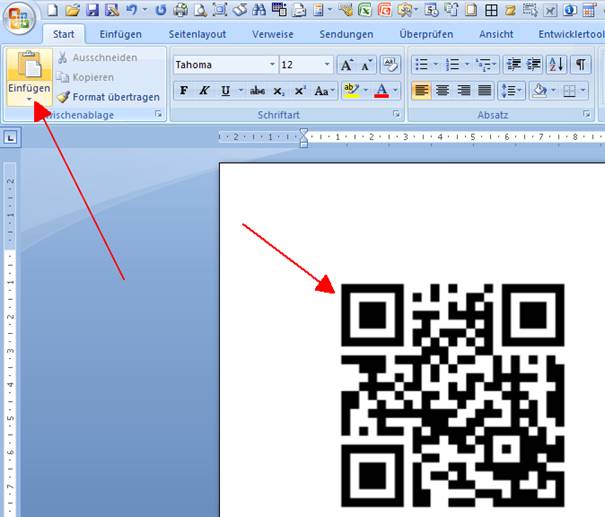
Task: Click the calendar icon in quick toolbar
Action: point(589,10)
